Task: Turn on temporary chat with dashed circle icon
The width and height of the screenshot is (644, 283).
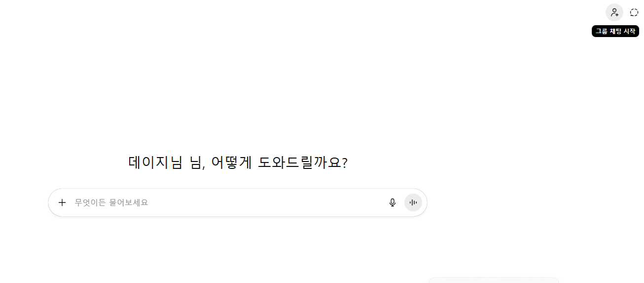Action: click(634, 12)
